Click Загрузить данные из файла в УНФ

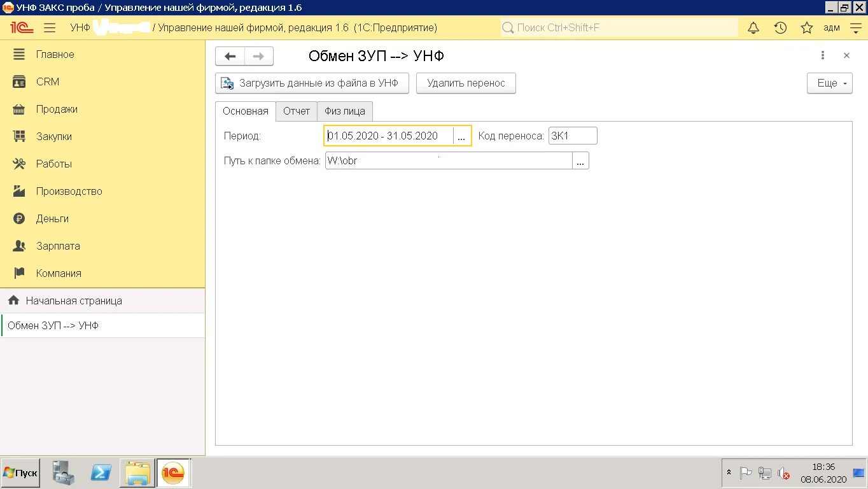[312, 83]
